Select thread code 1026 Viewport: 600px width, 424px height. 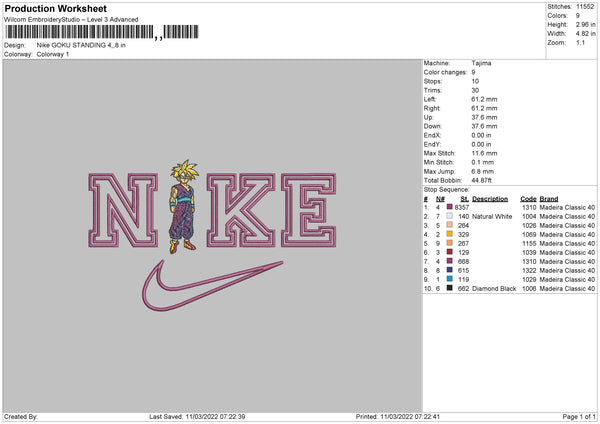[x=530, y=225]
